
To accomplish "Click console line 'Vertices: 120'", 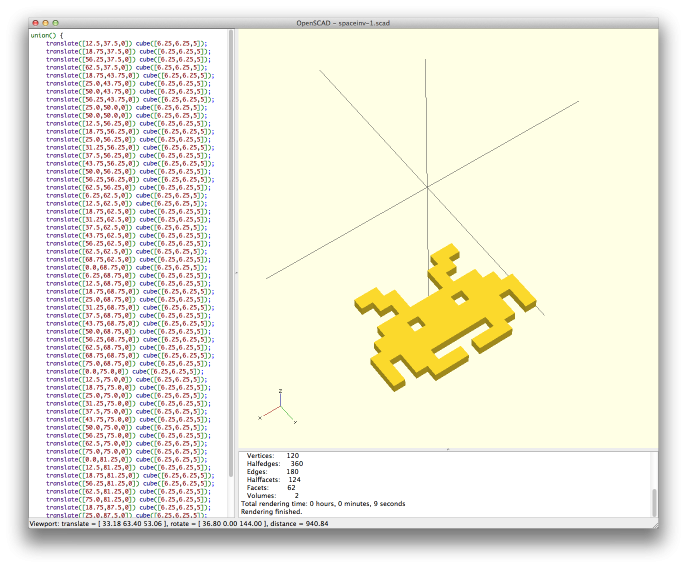I will pyautogui.click(x=273, y=456).
